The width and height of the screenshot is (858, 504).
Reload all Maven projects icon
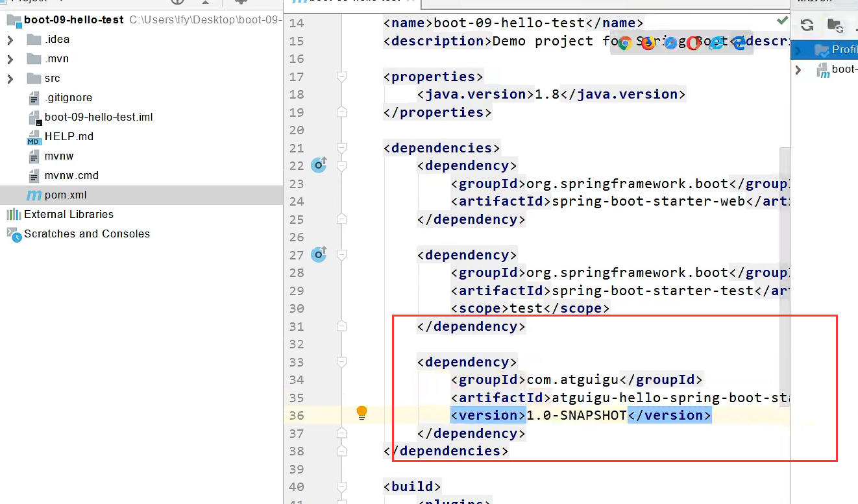[807, 25]
